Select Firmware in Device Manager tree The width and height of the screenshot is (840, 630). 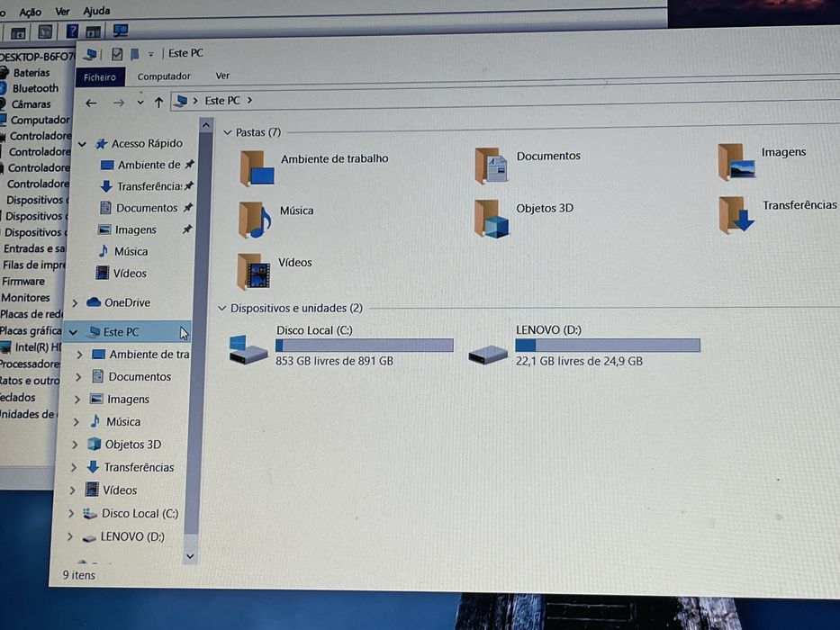(23, 281)
